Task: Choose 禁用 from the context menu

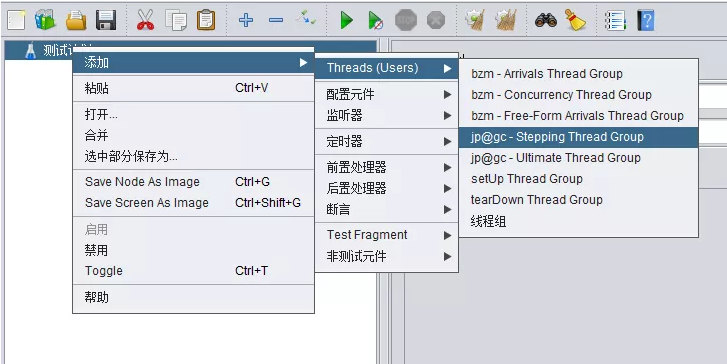Action: coord(193,250)
